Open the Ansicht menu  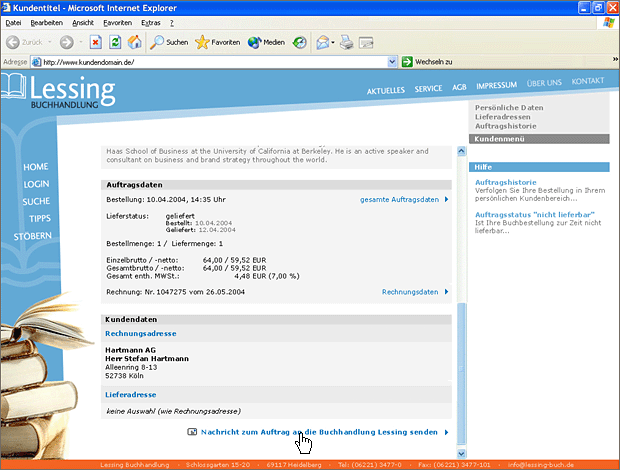[x=83, y=23]
